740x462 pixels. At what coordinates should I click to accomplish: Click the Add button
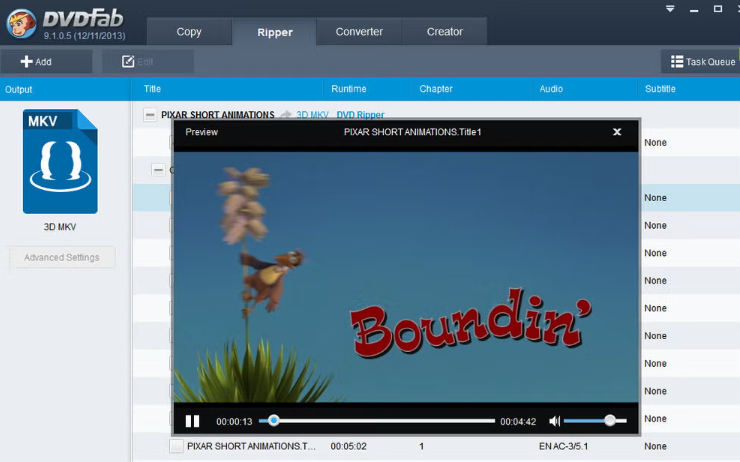coord(46,61)
